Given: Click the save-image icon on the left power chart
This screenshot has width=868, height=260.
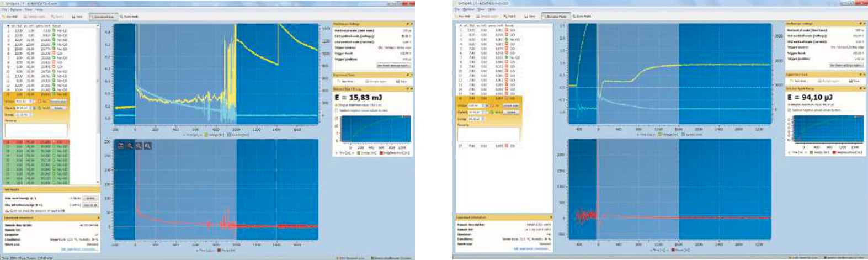Looking at the screenshot, I should coord(121,146).
